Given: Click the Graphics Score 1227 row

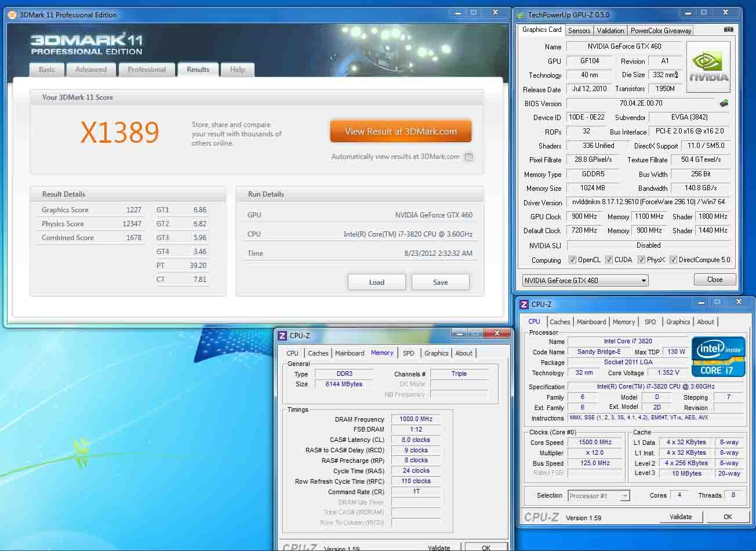Looking at the screenshot, I should (x=92, y=210).
